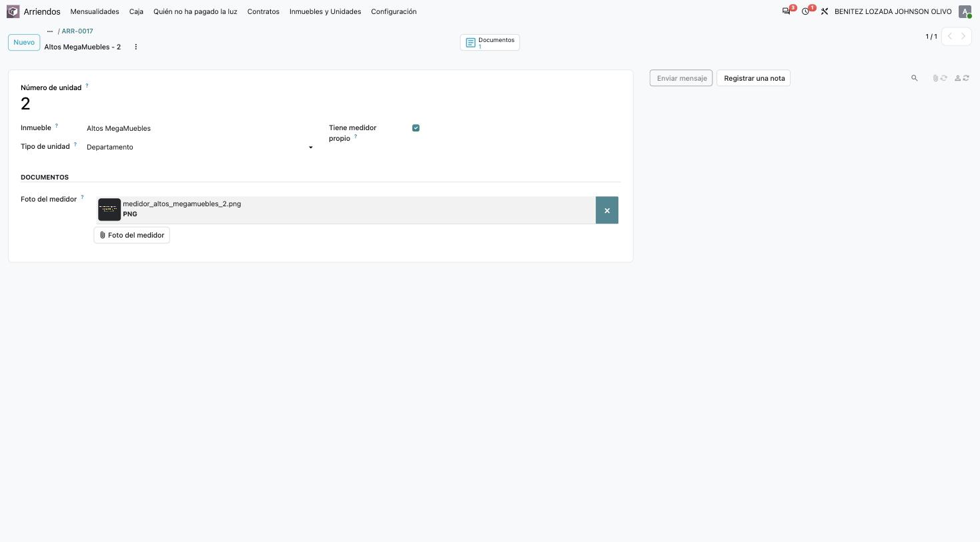
Task: Show help for Tiene medidor propio
Action: 356,136
